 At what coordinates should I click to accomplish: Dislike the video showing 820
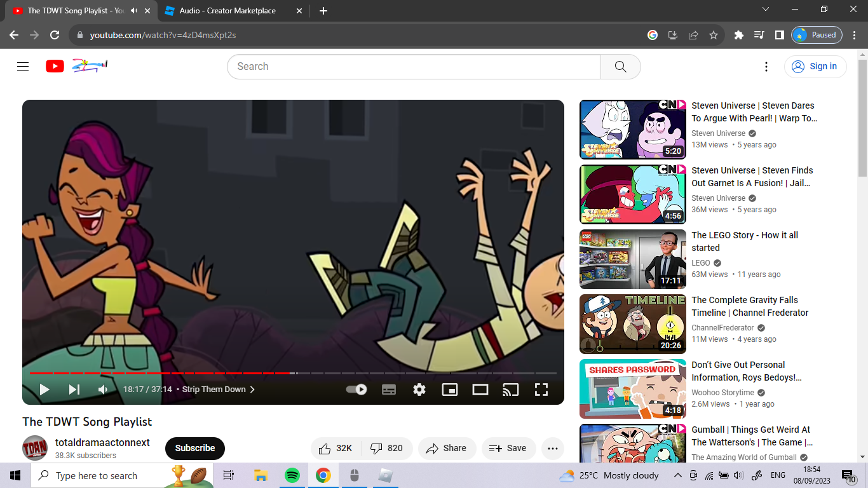pos(387,448)
